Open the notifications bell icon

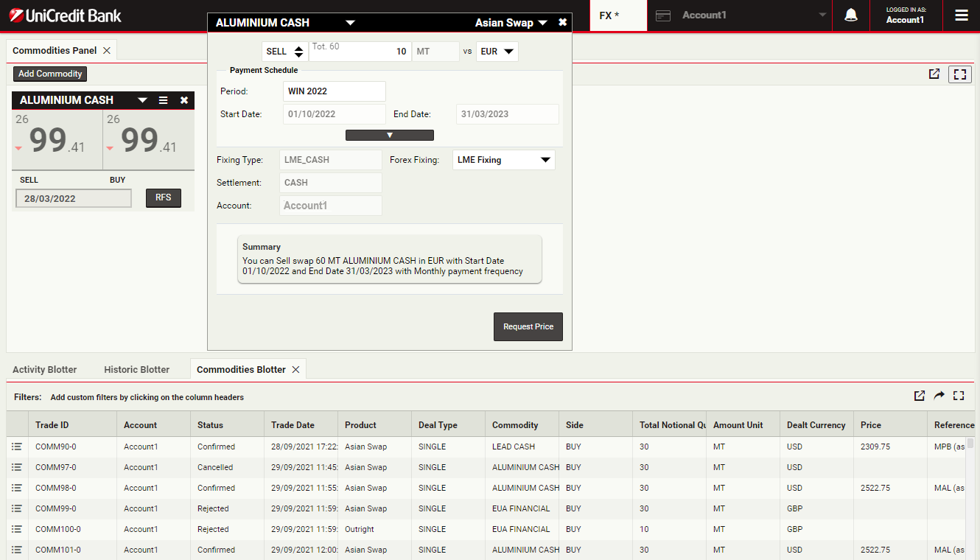pos(850,15)
